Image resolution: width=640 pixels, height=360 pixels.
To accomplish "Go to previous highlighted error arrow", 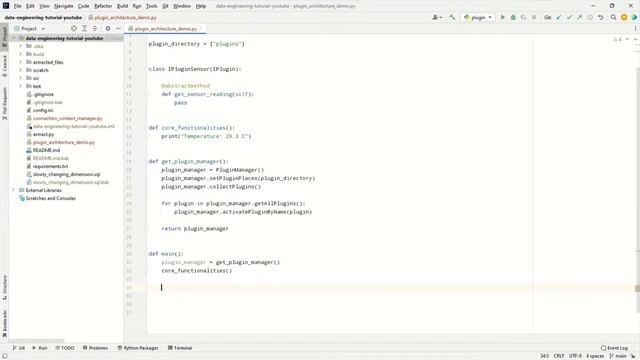I will [627, 39].
